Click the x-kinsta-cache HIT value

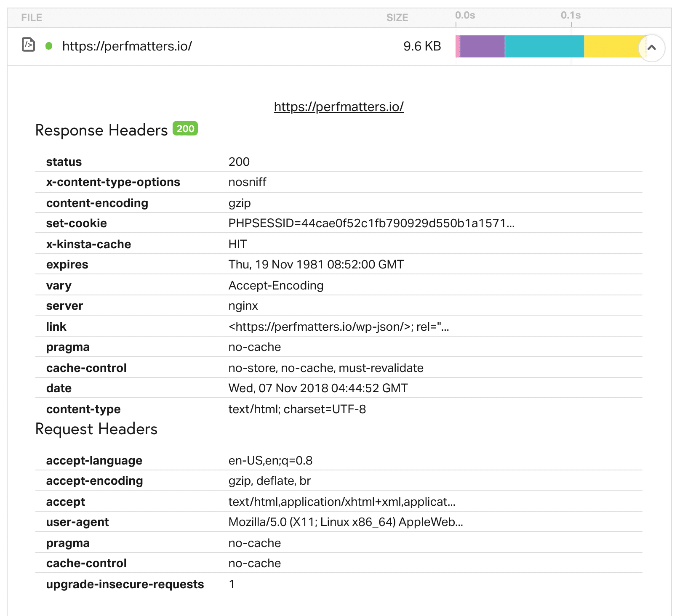click(237, 244)
